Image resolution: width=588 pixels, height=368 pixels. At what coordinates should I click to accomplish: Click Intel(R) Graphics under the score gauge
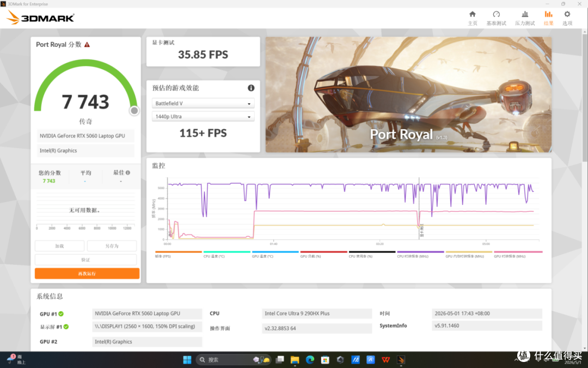(x=85, y=150)
